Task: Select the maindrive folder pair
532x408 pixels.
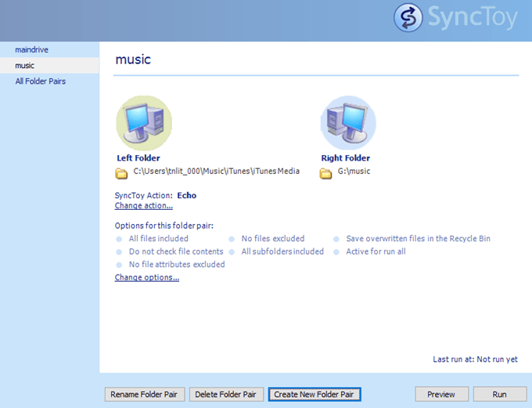Action: 32,50
